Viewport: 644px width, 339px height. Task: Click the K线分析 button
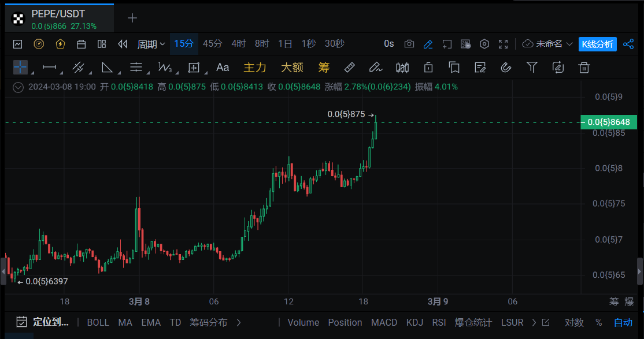(597, 44)
